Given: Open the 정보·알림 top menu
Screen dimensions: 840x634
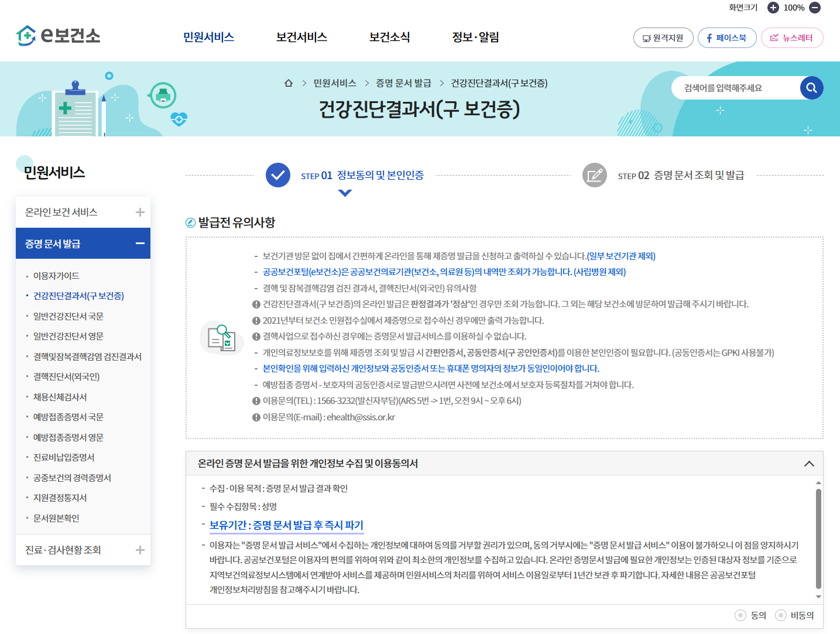Looking at the screenshot, I should [475, 37].
